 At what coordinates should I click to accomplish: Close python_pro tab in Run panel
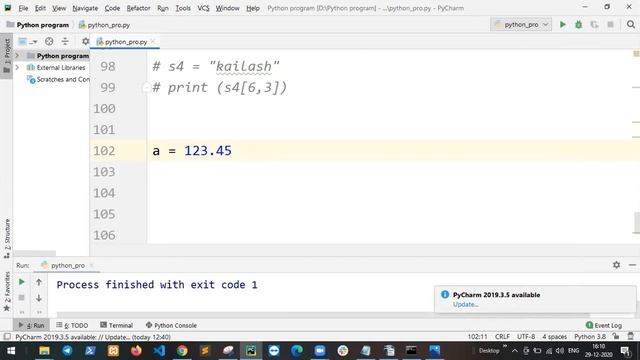click(x=91, y=265)
